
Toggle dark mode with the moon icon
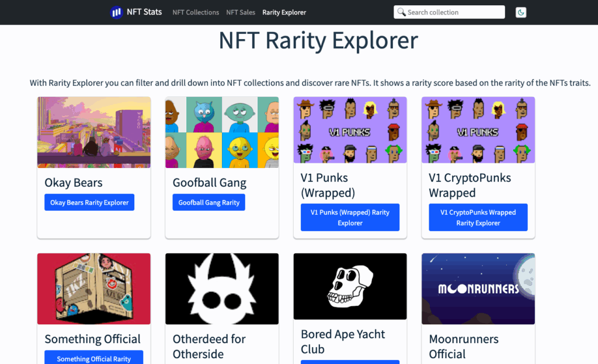[521, 12]
